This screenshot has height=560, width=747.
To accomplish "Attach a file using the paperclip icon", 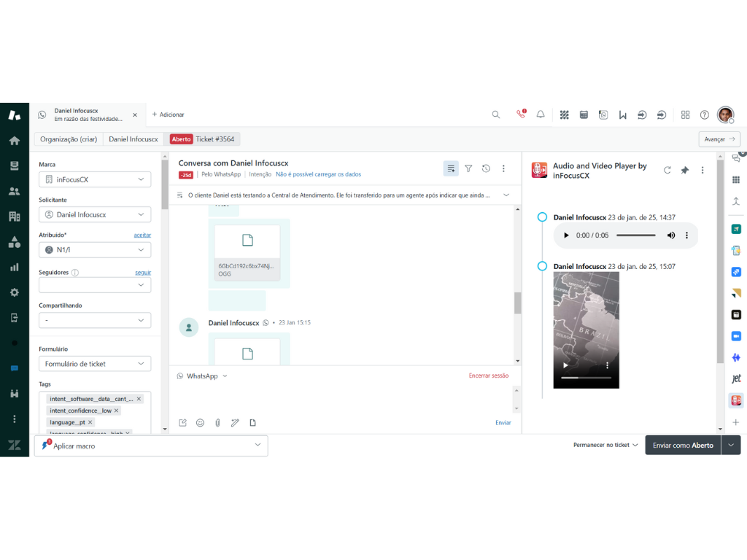I will [217, 422].
